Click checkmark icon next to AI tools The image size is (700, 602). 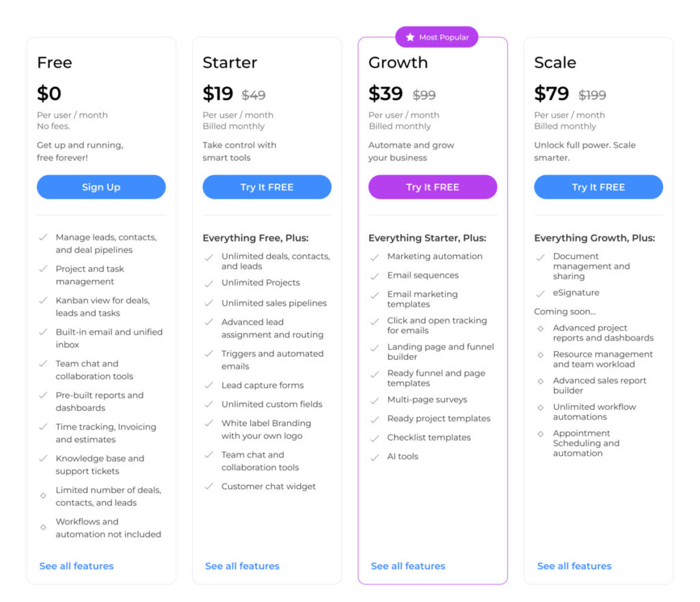tap(375, 457)
